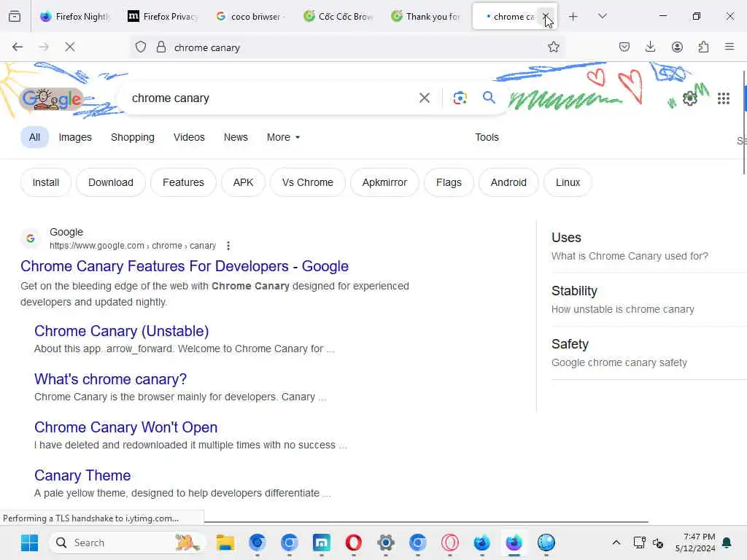
Task: Stop loading with the X button
Action: coord(69,47)
